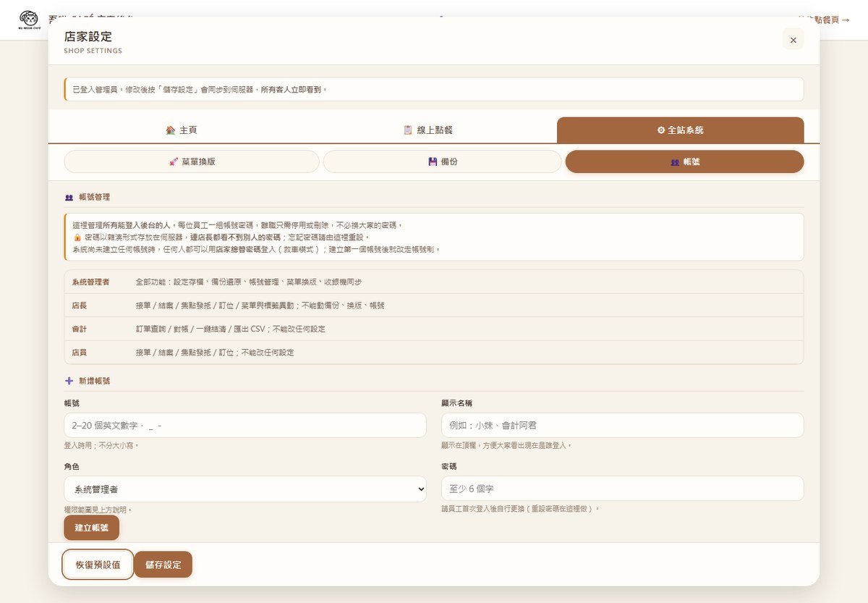Click the 已登入管理員 notice banner text
Screen dimensions: 868x603
click(200, 90)
